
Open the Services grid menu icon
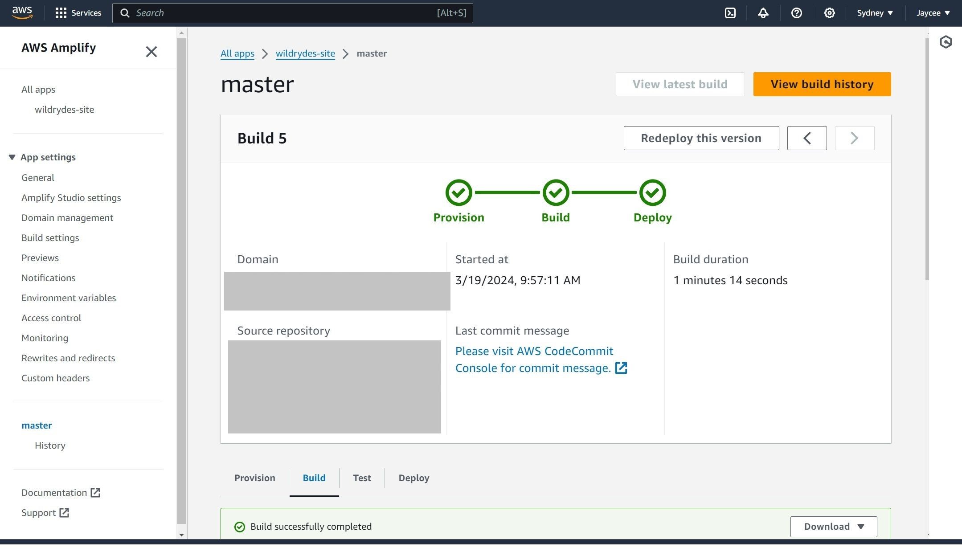[61, 13]
